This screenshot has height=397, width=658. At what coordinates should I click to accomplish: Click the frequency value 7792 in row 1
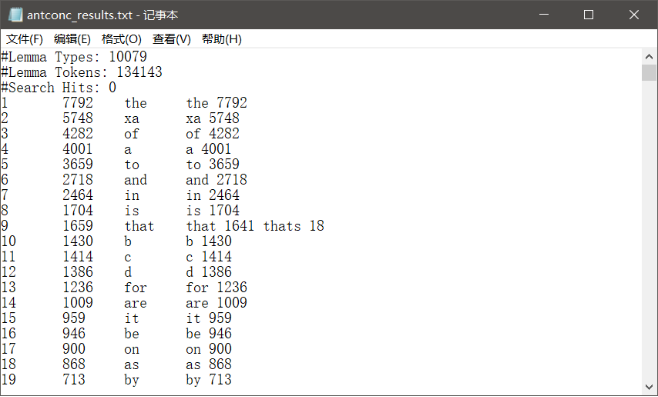tap(78, 103)
